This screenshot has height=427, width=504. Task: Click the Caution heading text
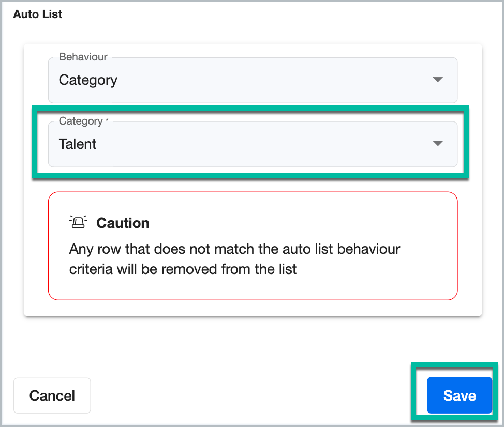[123, 223]
